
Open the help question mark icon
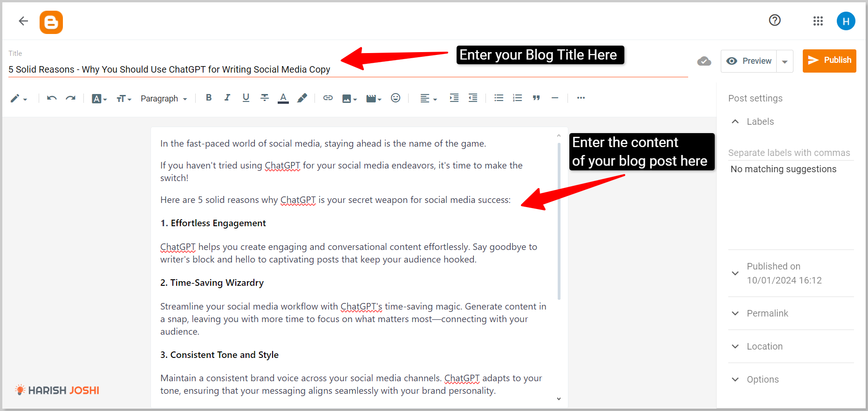pyautogui.click(x=775, y=20)
